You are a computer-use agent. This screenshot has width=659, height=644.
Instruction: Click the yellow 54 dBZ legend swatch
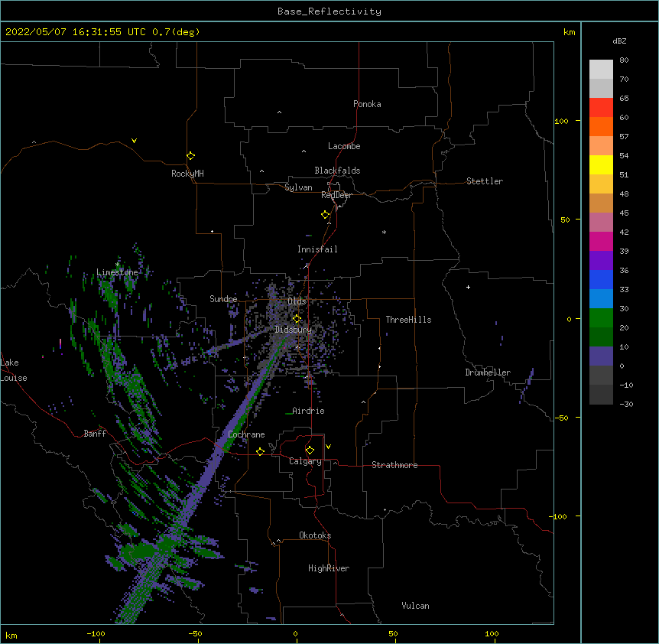[601, 165]
